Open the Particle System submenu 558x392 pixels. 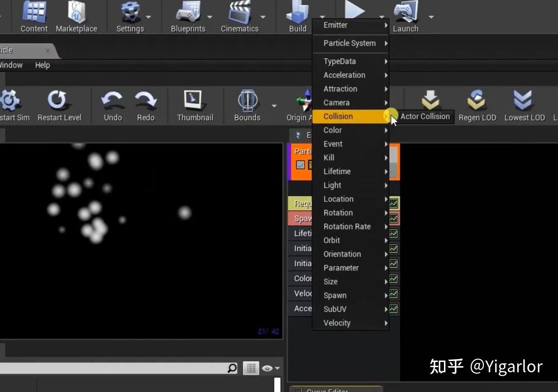click(351, 43)
